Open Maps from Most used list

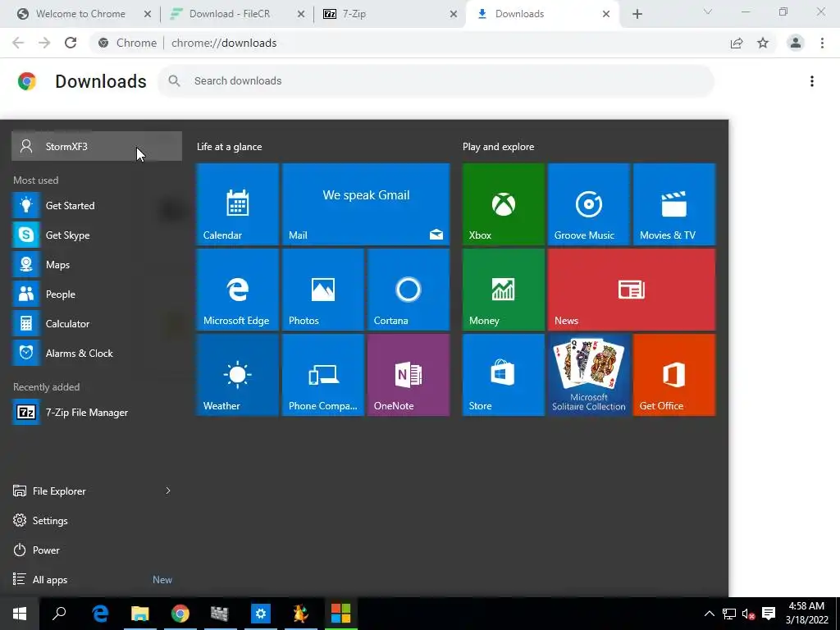pyautogui.click(x=97, y=265)
